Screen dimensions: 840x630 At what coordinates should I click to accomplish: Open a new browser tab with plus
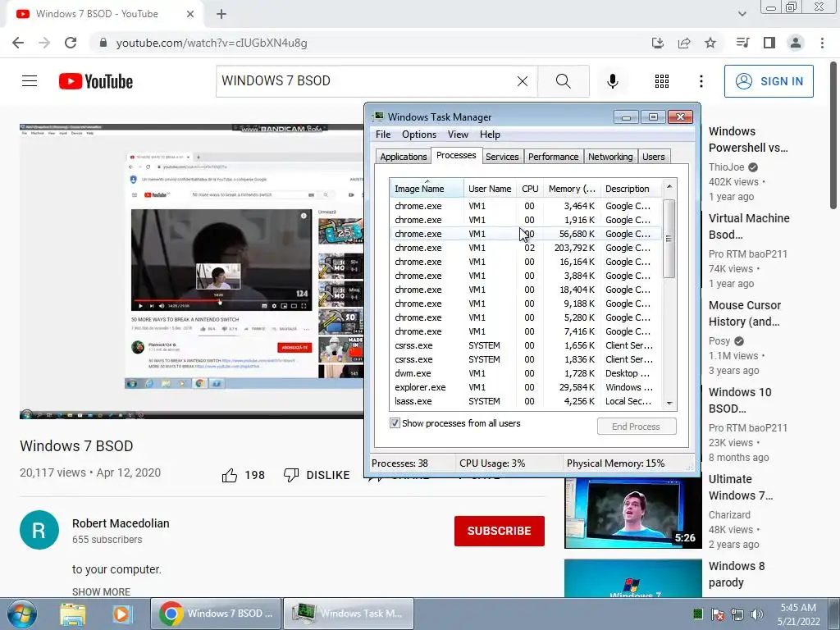point(221,15)
